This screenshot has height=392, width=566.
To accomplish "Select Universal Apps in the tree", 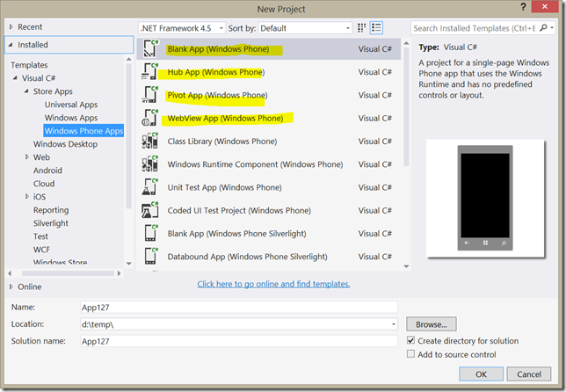I will pos(71,105).
